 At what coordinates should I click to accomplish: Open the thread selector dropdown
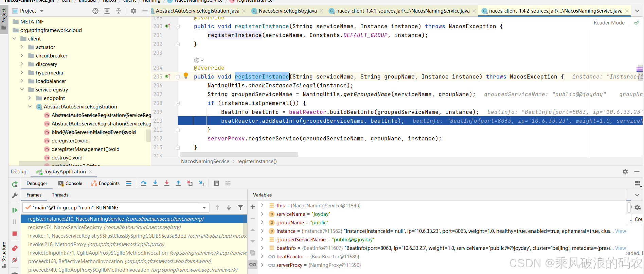coord(204,207)
